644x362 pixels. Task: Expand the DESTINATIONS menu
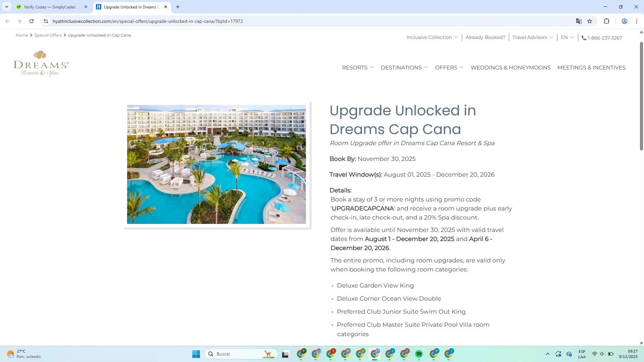point(404,67)
